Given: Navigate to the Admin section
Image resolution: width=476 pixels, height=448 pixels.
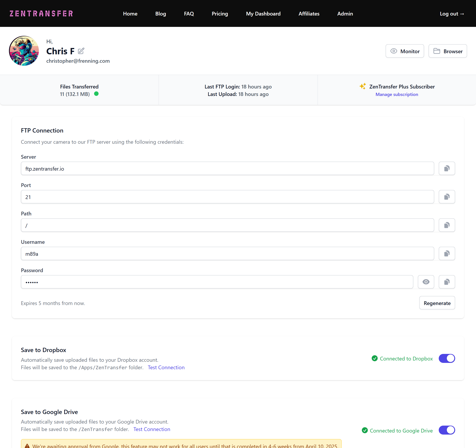Looking at the screenshot, I should [345, 14].
